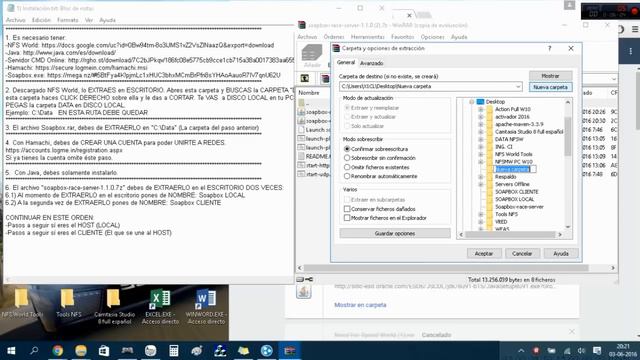Expand 'Tools NFS' tree folder
The width and height of the screenshot is (640, 360).
point(481,214)
